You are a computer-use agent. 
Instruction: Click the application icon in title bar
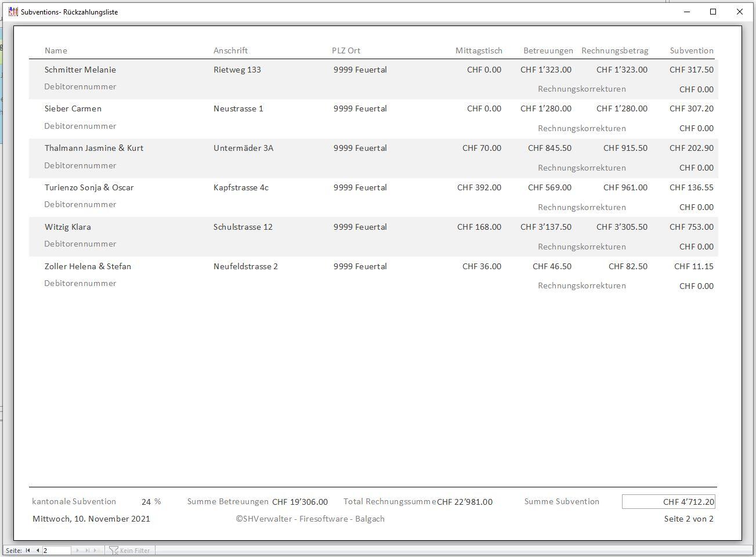pos(13,12)
